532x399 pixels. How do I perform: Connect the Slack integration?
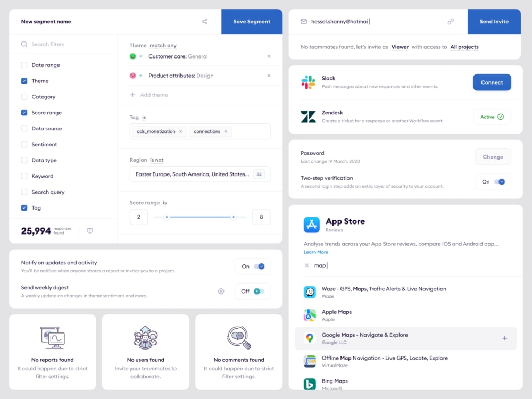coord(492,82)
